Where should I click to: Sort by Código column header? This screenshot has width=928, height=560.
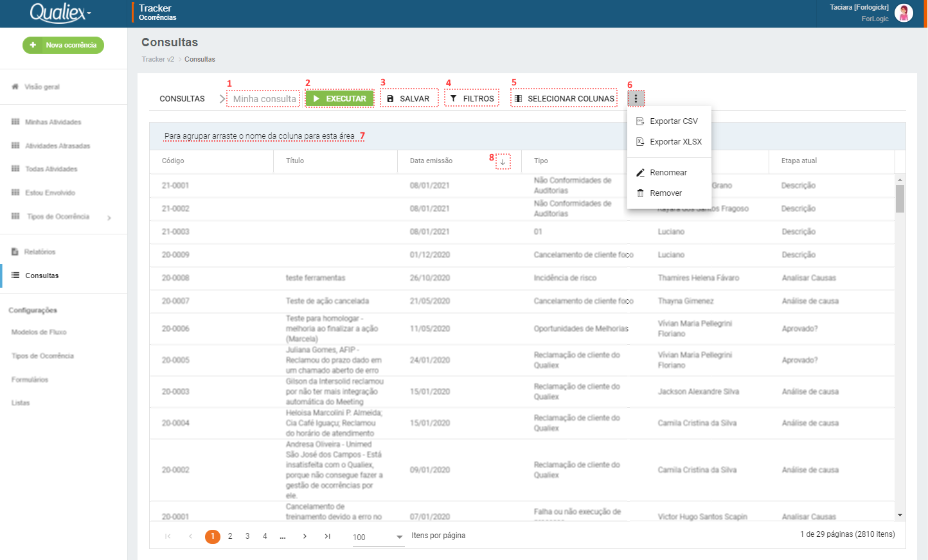(x=173, y=161)
